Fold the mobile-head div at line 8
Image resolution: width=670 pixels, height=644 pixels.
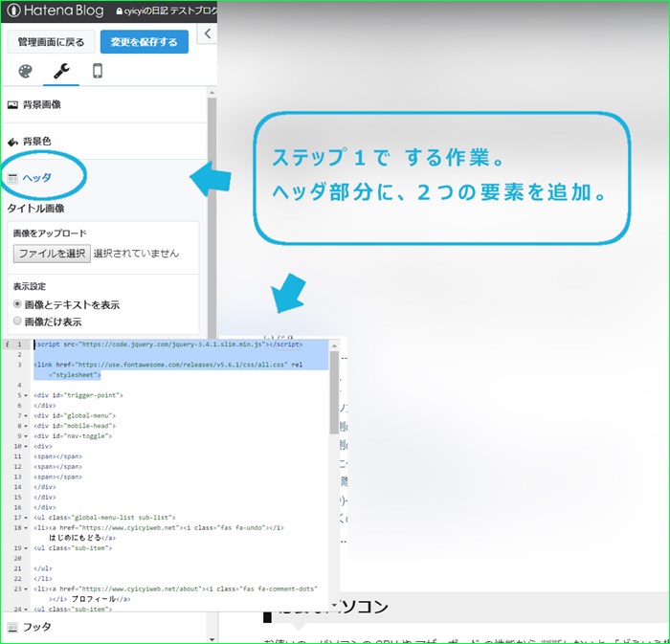(26, 426)
